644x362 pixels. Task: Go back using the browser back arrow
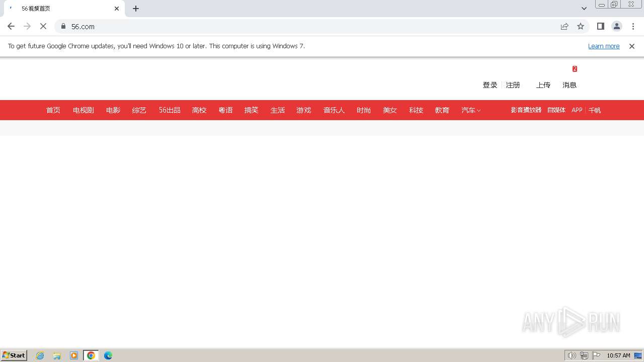[11, 26]
